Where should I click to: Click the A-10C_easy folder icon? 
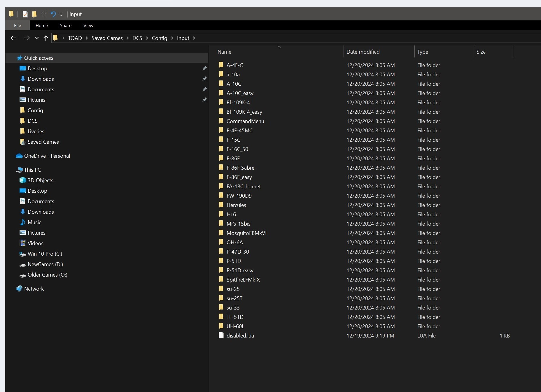click(x=221, y=93)
